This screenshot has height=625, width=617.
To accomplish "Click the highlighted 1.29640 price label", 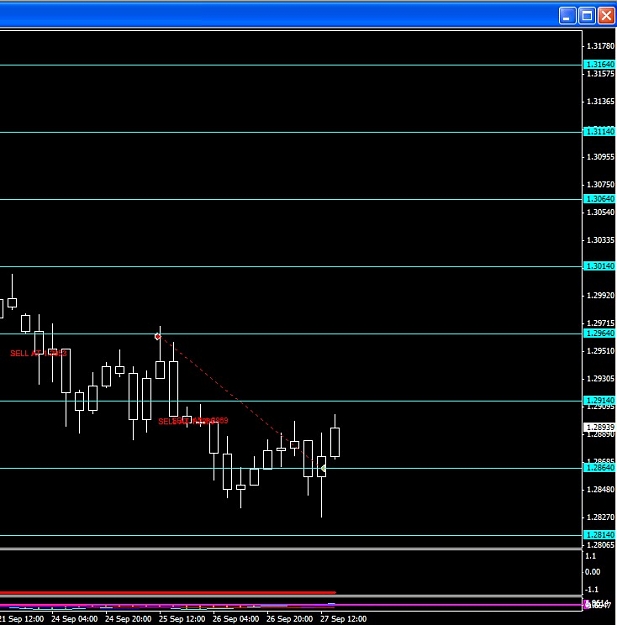I will pyautogui.click(x=599, y=333).
